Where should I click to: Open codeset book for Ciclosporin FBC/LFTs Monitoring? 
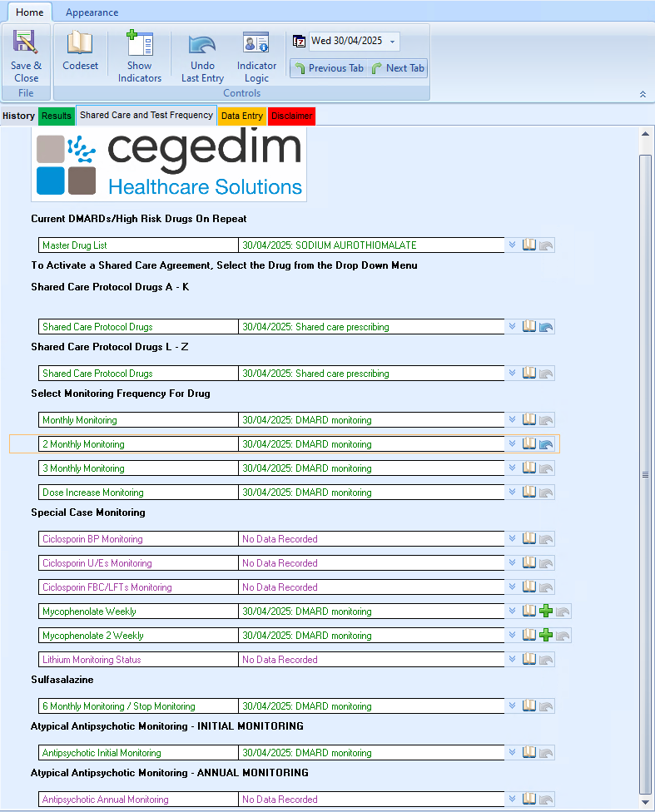529,587
